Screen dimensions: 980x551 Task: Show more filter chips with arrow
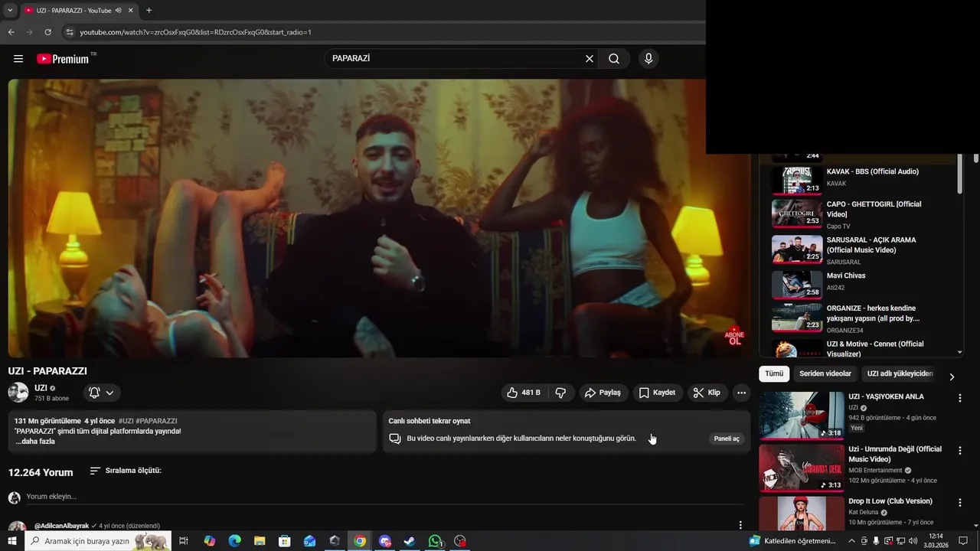point(952,377)
